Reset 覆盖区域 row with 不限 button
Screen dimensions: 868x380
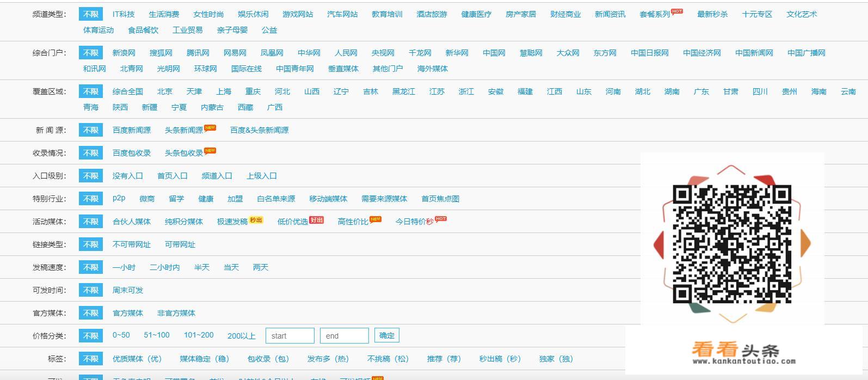tap(91, 91)
